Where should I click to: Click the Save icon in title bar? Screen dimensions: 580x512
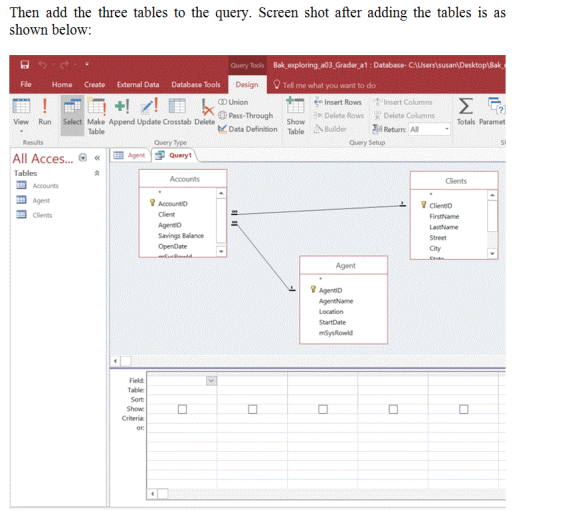pyautogui.click(x=25, y=65)
